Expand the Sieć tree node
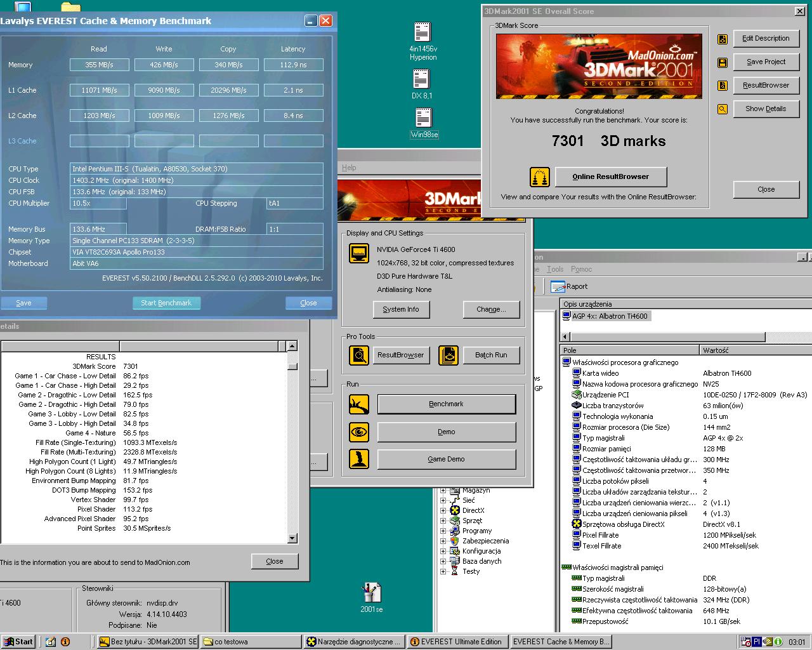The width and height of the screenshot is (812, 650). click(x=443, y=500)
